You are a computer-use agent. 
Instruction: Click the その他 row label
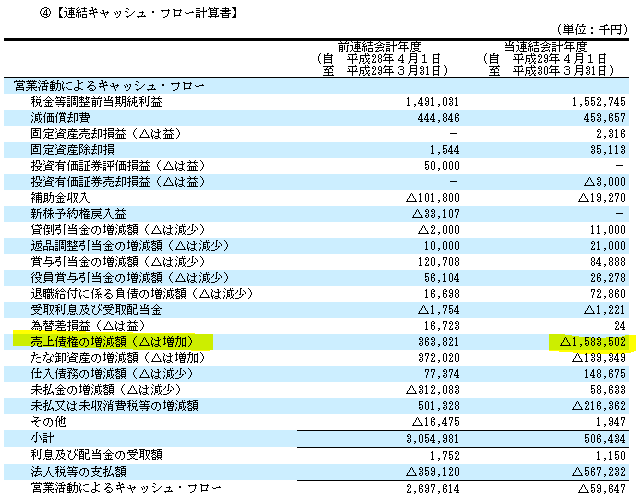coord(48,422)
